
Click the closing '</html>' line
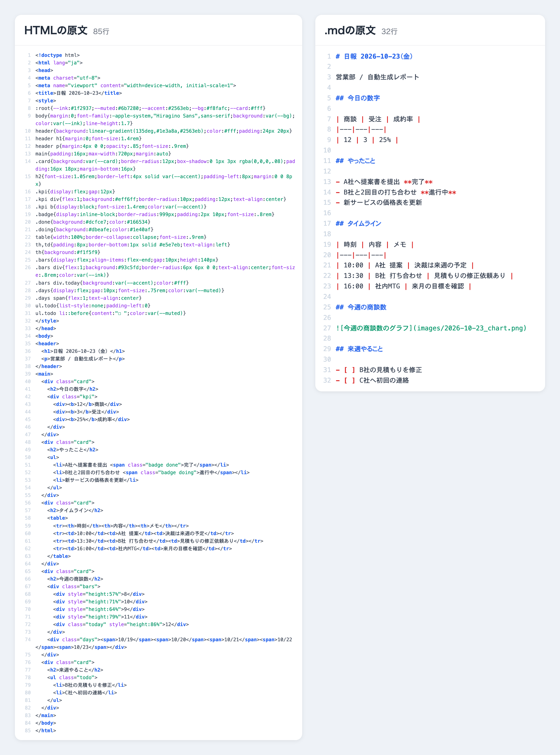tap(46, 731)
